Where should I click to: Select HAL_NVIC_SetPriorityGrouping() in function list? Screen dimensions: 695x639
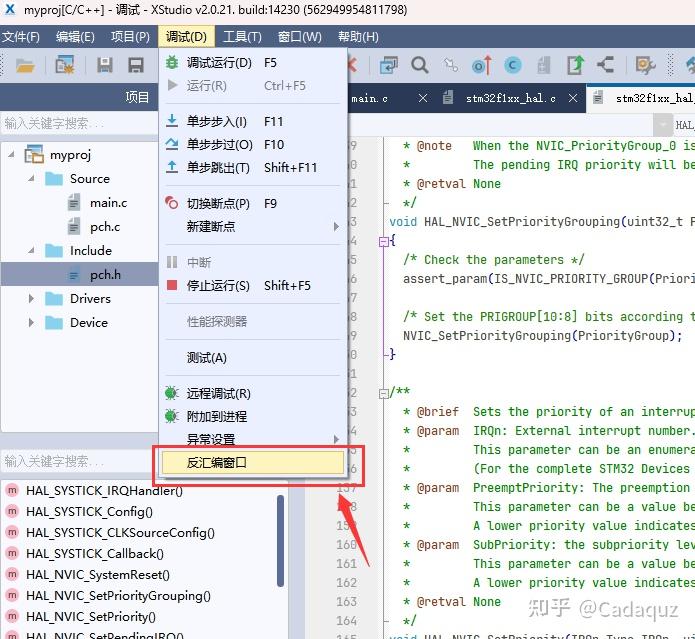pos(118,596)
